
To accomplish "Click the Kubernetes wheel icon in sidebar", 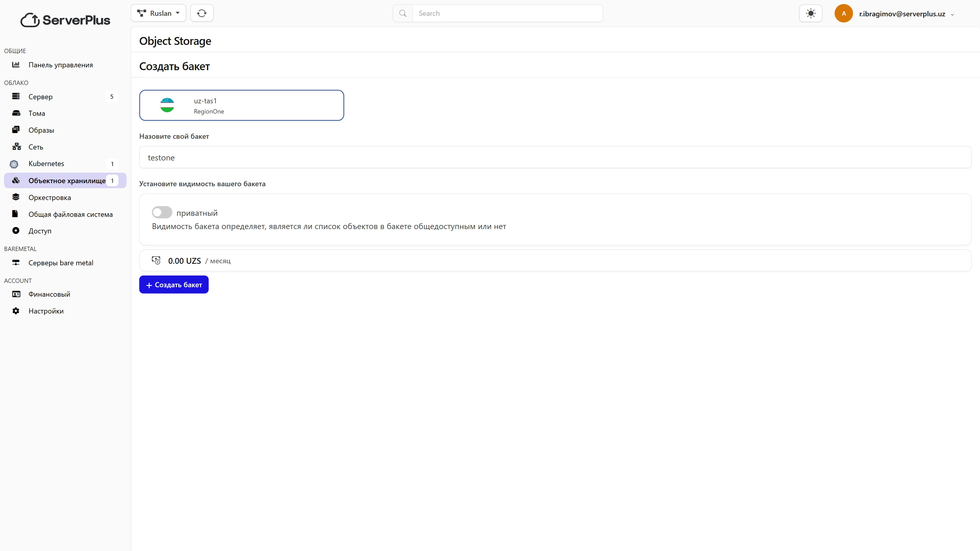I will 14,164.
